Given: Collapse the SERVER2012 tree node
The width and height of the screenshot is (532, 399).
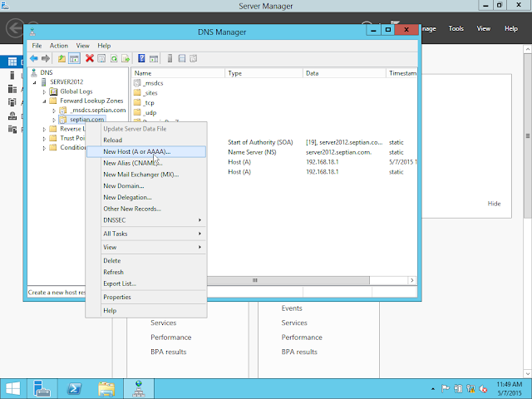Looking at the screenshot, I should (35, 82).
